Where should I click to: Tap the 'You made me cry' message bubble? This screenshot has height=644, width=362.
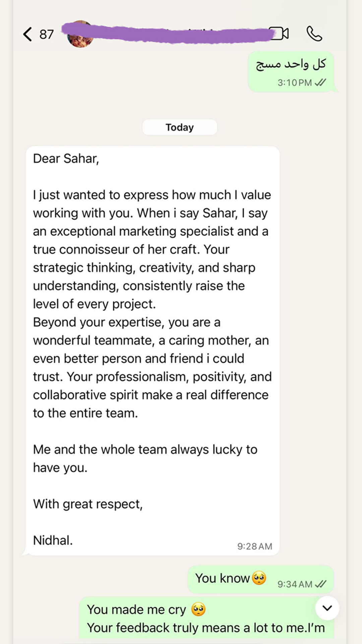click(x=201, y=619)
